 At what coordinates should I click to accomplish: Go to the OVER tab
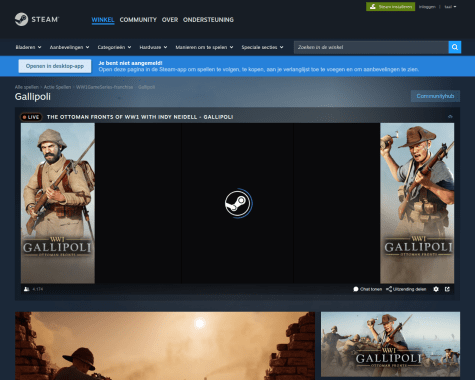coord(170,20)
